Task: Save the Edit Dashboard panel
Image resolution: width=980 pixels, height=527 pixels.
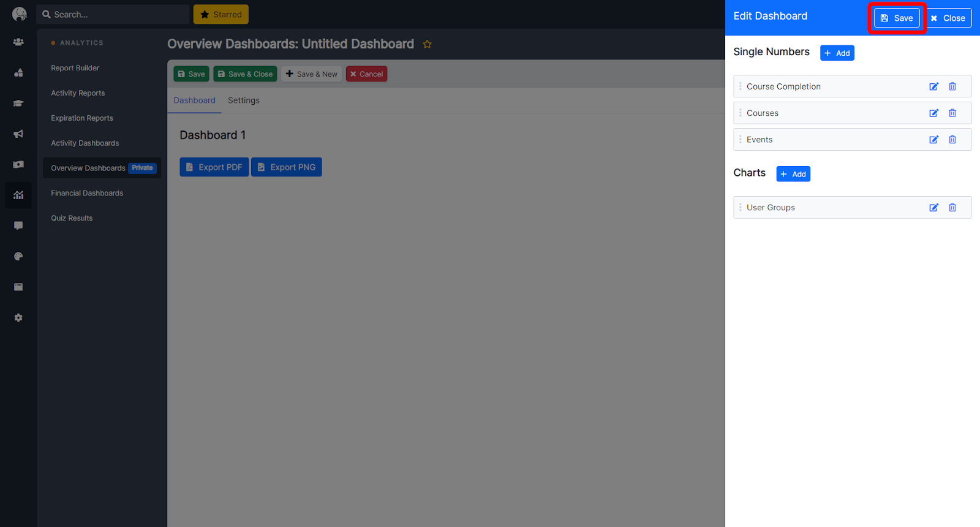Action: [x=897, y=18]
